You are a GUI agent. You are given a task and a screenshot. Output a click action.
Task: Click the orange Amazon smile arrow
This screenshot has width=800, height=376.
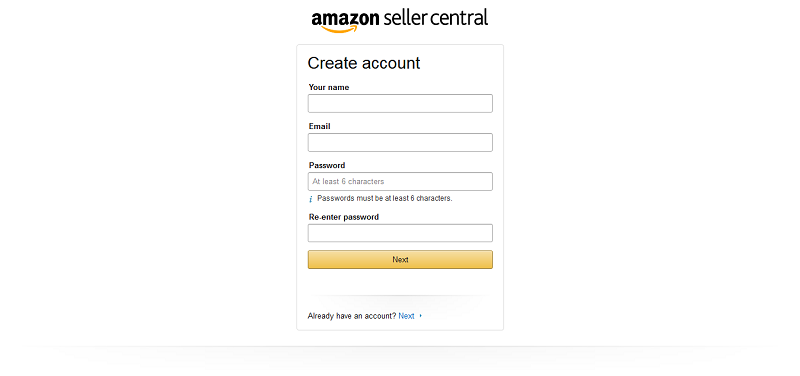tap(340, 30)
